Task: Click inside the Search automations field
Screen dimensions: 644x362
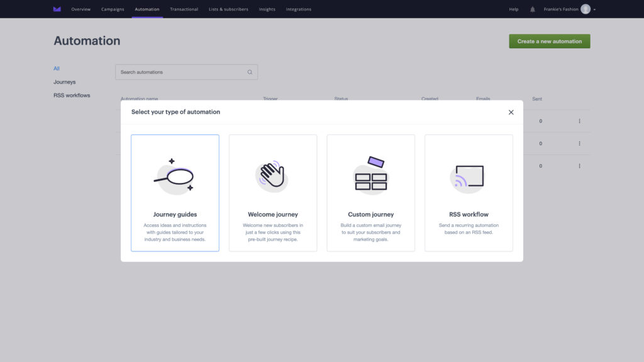Action: point(176,72)
